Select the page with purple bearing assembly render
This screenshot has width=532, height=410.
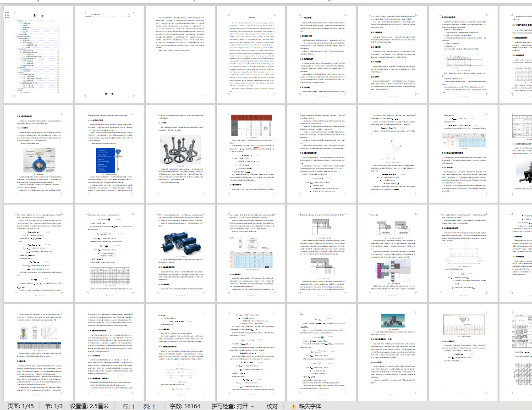click(393, 253)
